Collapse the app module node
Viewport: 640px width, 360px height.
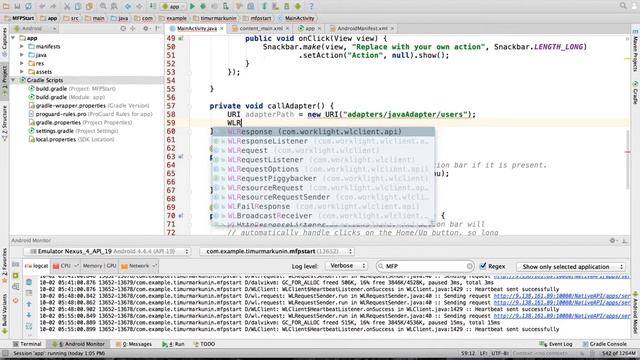click(13, 38)
